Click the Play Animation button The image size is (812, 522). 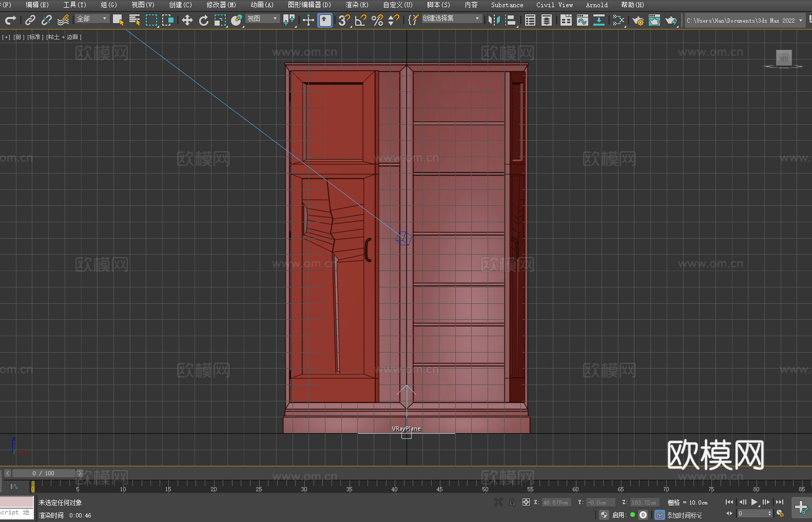click(x=754, y=502)
